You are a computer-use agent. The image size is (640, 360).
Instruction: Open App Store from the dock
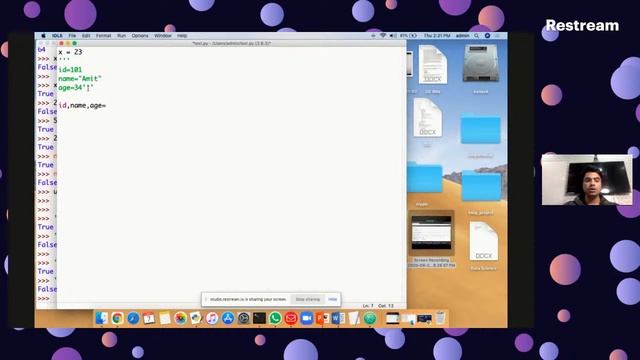click(228, 318)
